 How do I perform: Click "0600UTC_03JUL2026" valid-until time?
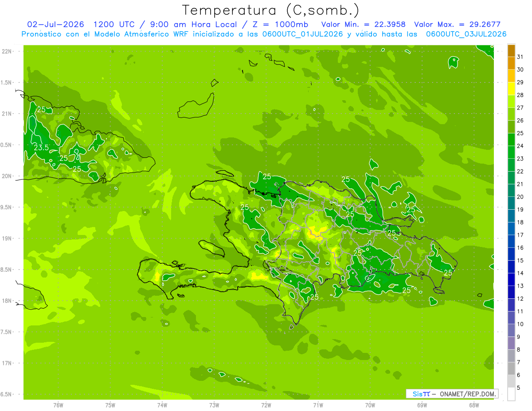click(466, 34)
